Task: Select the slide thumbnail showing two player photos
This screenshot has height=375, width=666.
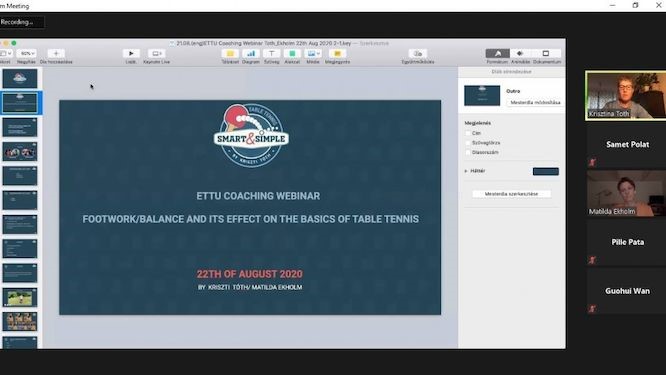Action: tap(20, 152)
